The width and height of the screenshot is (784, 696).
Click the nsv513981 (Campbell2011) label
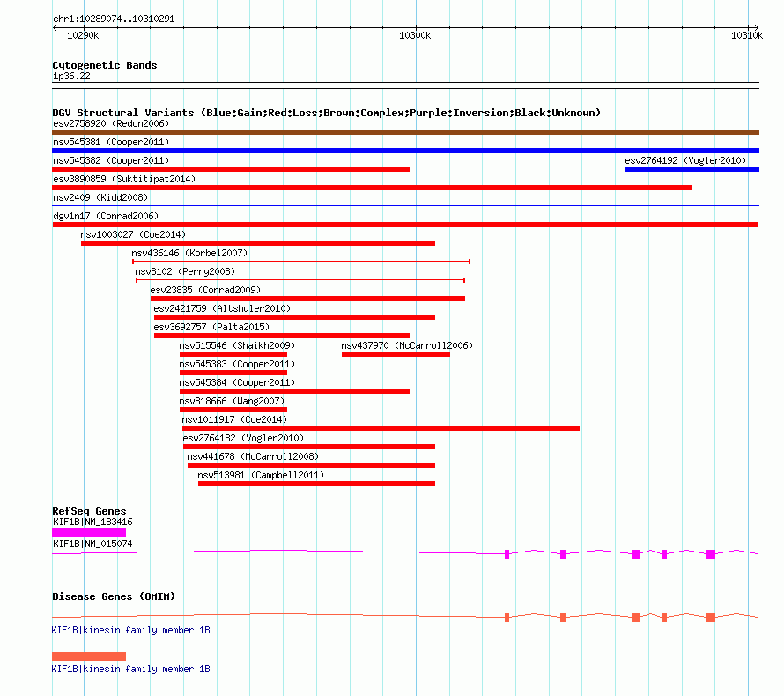coord(261,475)
